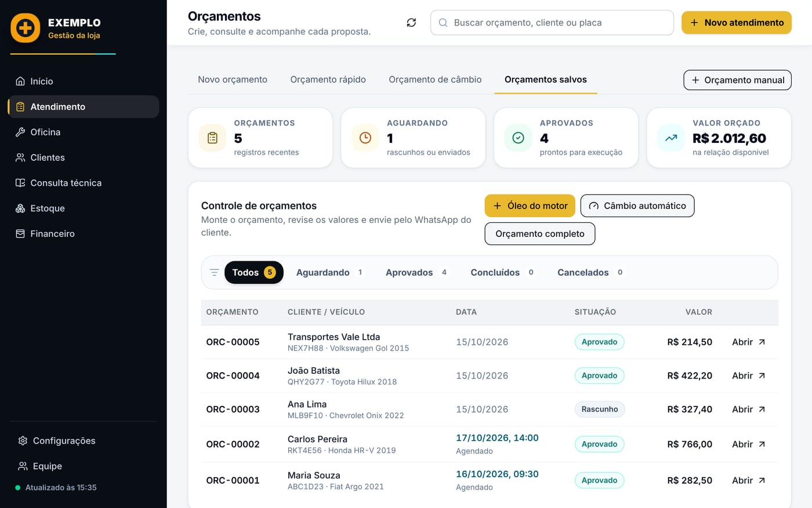Viewport: 812px width, 508px height.
Task: Click the Orçamento manual button
Action: pos(738,80)
